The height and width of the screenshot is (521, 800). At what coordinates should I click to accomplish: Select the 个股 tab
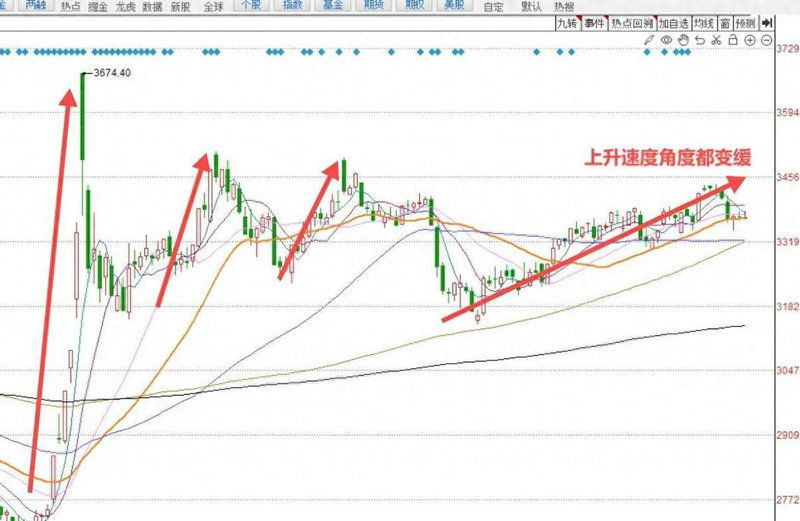click(x=251, y=6)
